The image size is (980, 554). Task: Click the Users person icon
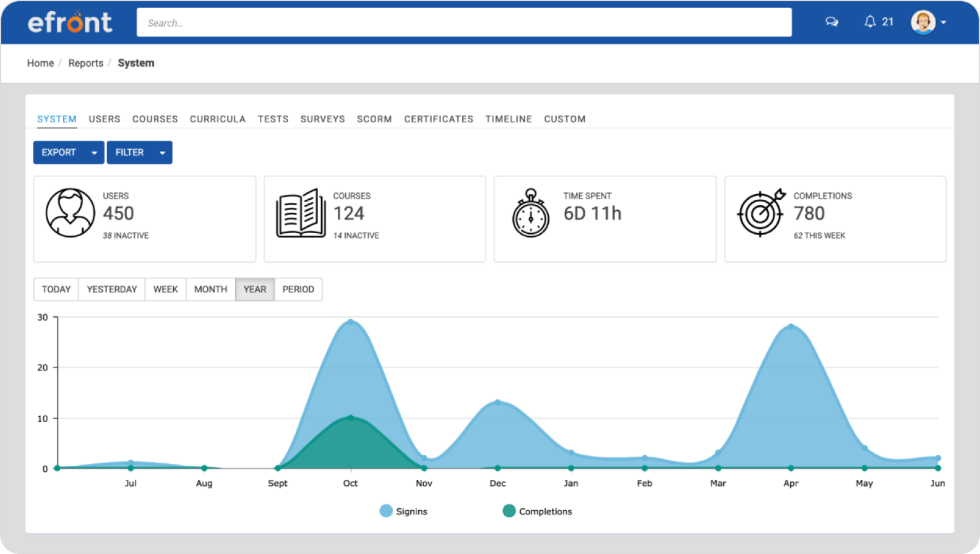pos(70,213)
